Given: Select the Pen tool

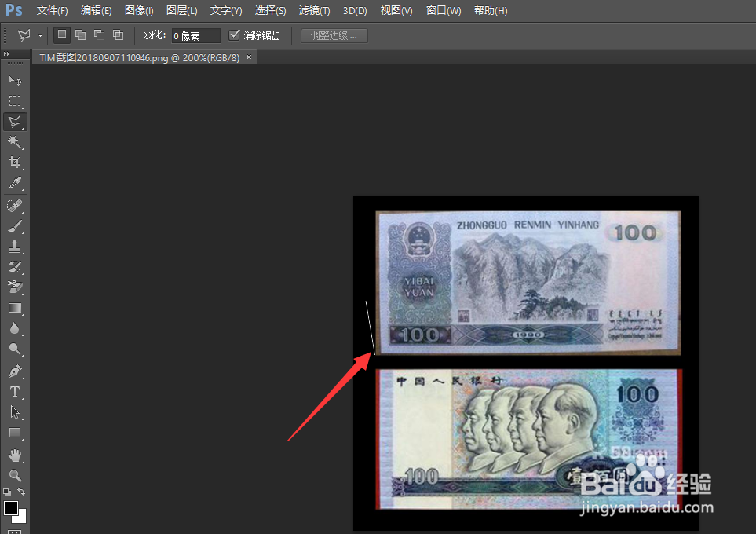Looking at the screenshot, I should pos(14,371).
